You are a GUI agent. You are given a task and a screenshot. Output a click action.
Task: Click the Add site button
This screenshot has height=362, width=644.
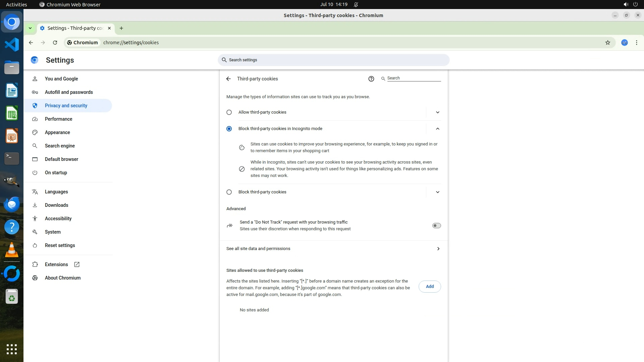click(x=429, y=287)
